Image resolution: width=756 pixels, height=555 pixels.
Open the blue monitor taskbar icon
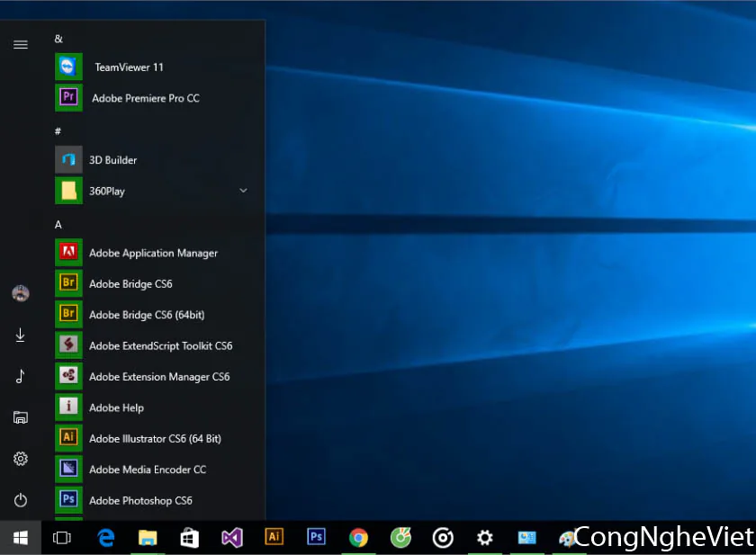(527, 538)
